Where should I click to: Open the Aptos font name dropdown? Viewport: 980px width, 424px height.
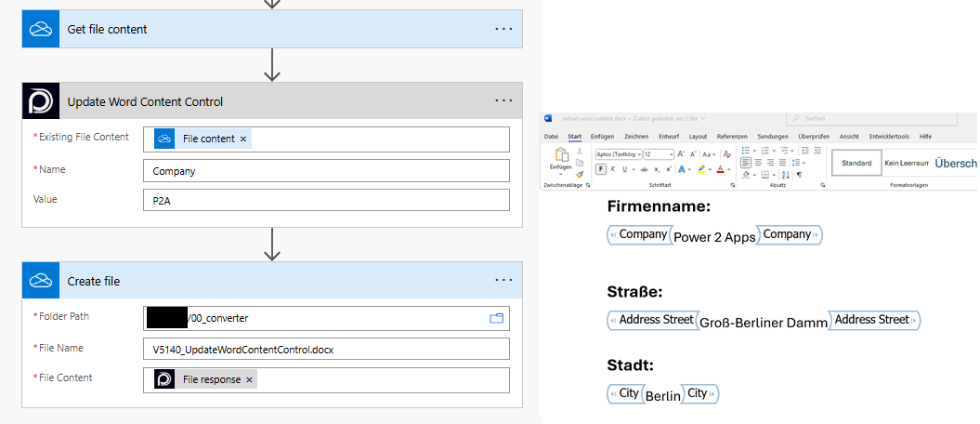pyautogui.click(x=618, y=153)
